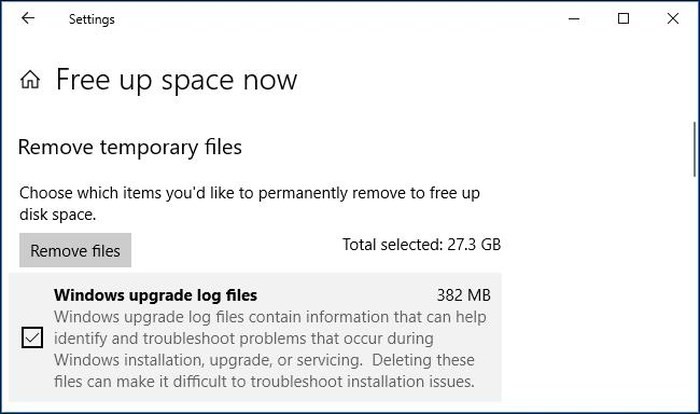Screen dimensions: 700x414
Task: Click the Windows upgrade log files title
Action: point(155,295)
